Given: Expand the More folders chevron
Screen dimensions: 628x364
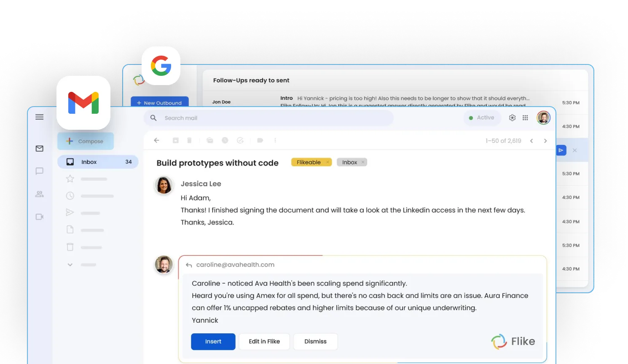Looking at the screenshot, I should coord(70,265).
